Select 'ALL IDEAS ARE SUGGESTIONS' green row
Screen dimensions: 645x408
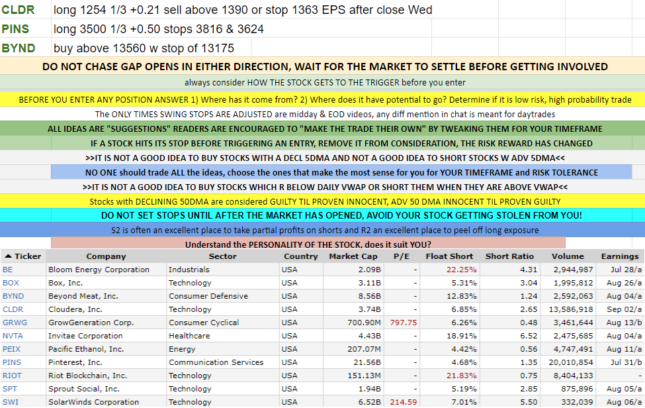pyautogui.click(x=322, y=129)
